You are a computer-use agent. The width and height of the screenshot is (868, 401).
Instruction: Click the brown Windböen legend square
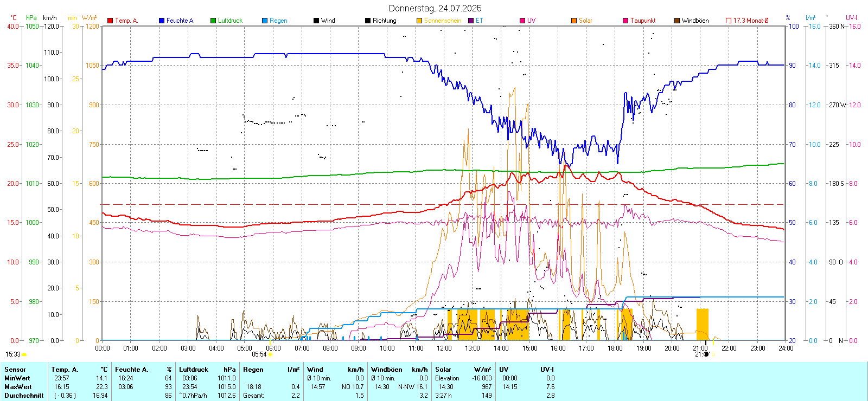pos(677,21)
